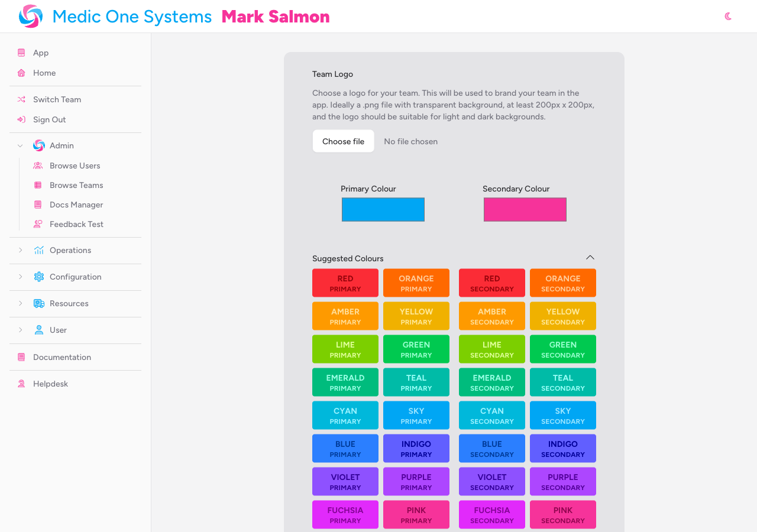Viewport: 757px width, 532px height.
Task: Select the Browse Users icon
Action: click(x=38, y=166)
